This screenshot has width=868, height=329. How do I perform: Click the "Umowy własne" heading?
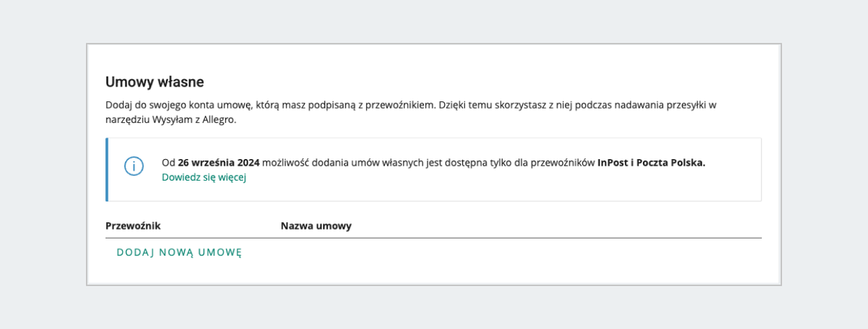tap(155, 82)
